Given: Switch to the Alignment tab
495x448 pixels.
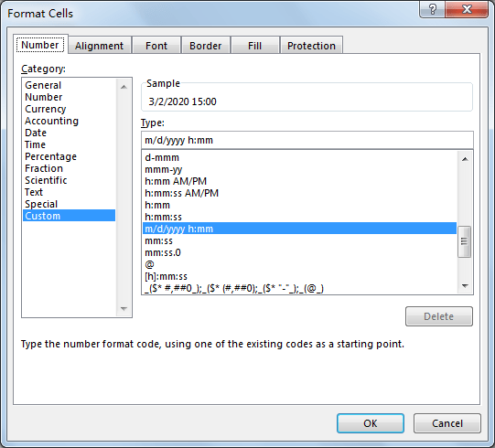Looking at the screenshot, I should pos(100,46).
